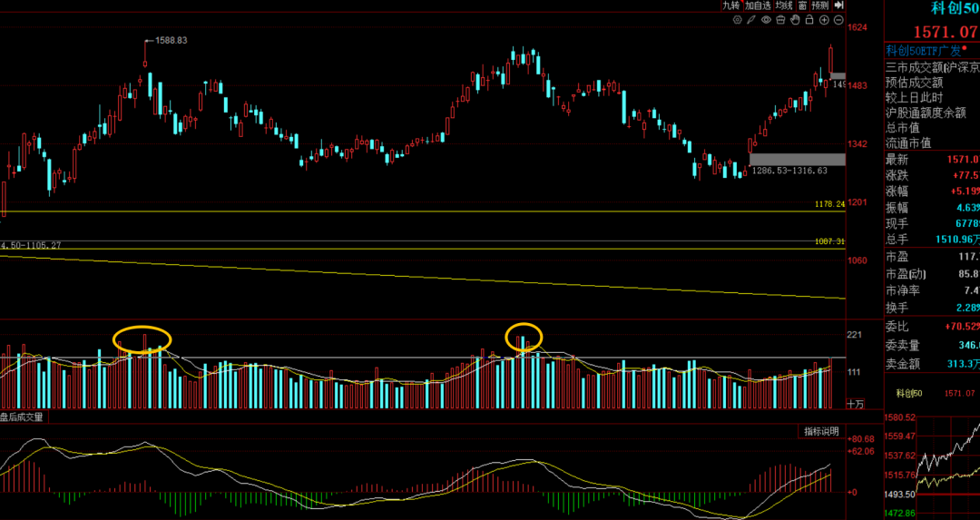Click the 1624 price axis label

857,27
